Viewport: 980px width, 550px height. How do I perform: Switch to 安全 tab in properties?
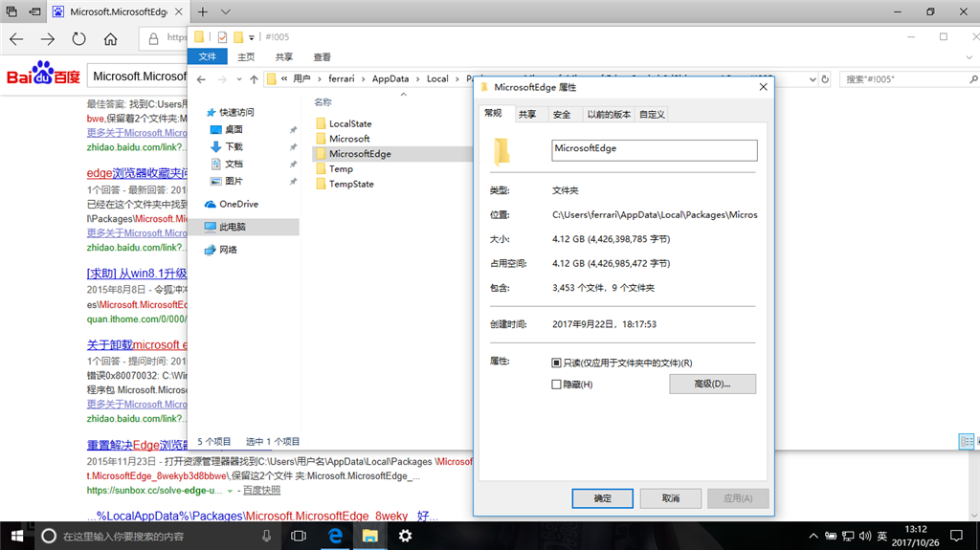(562, 115)
